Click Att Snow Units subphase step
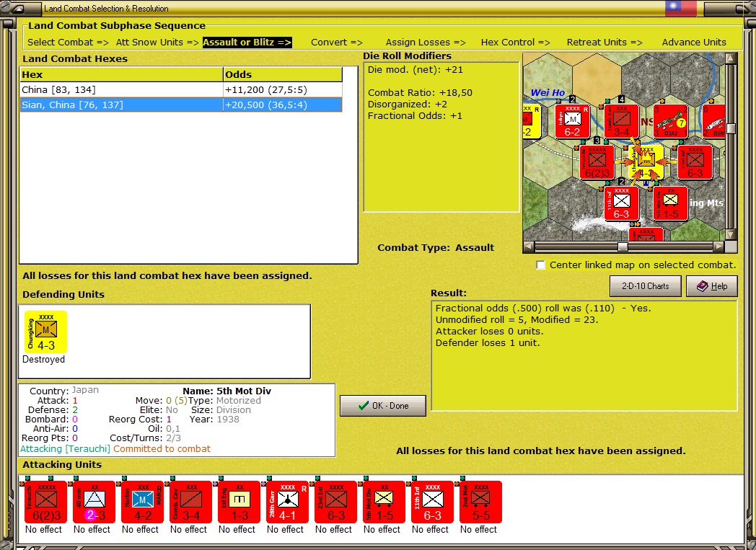 tap(157, 42)
